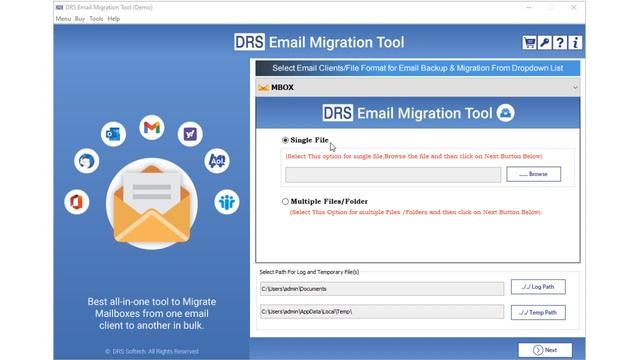Click the Office 365 icon in illustration
640x360 pixels.
[x=77, y=202]
